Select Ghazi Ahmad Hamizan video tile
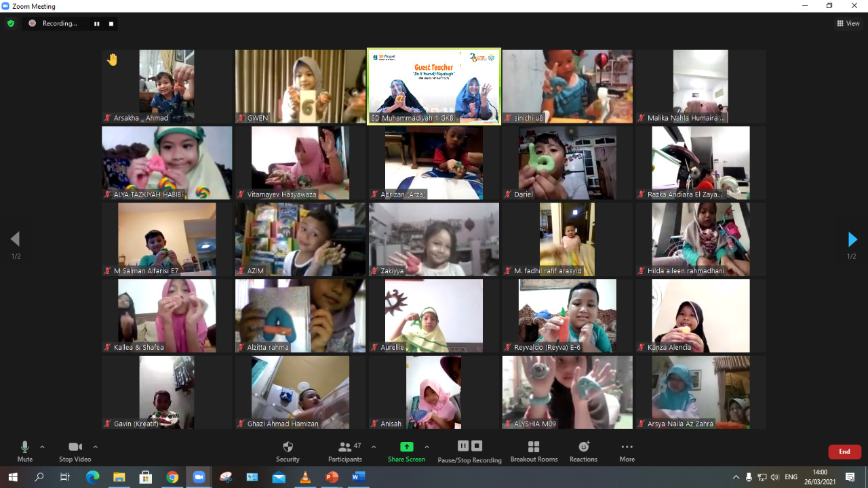 [300, 392]
